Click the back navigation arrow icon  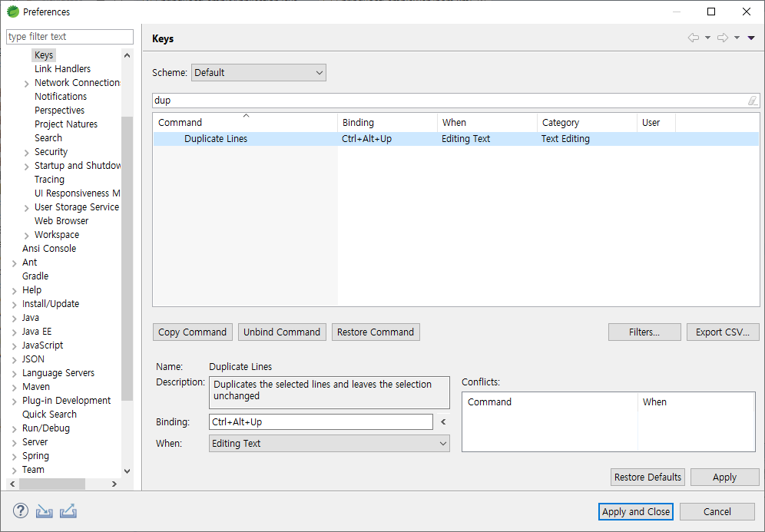click(x=694, y=38)
